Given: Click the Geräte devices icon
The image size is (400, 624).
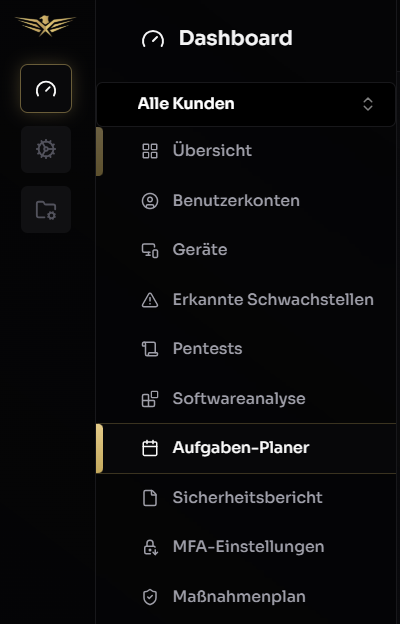Looking at the screenshot, I should pyautogui.click(x=150, y=250).
